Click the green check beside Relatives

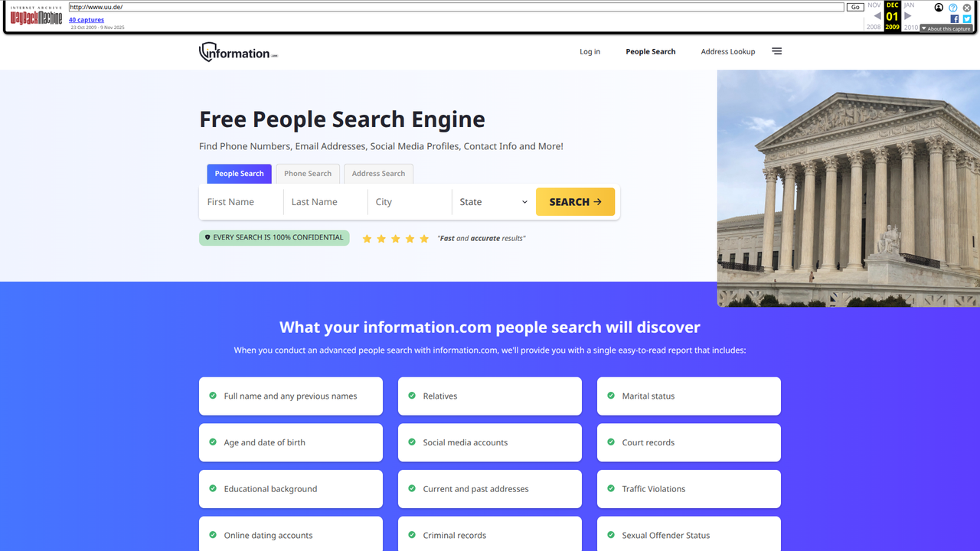(412, 396)
